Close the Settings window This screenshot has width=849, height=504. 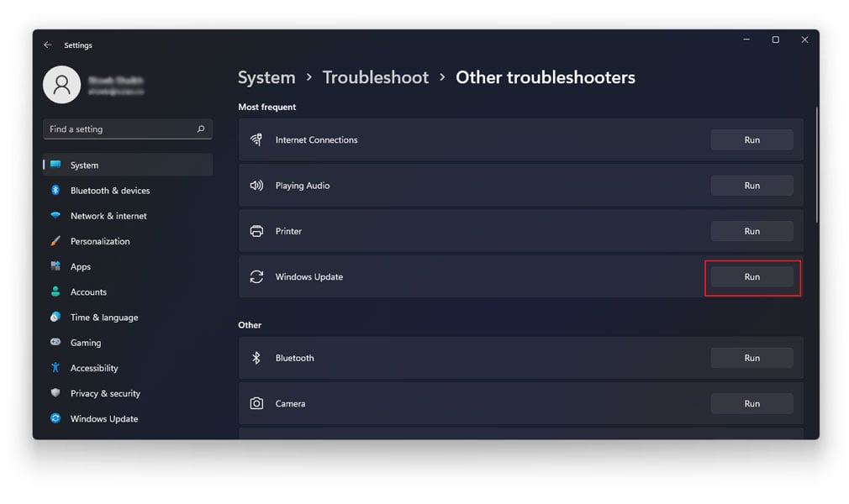point(804,39)
